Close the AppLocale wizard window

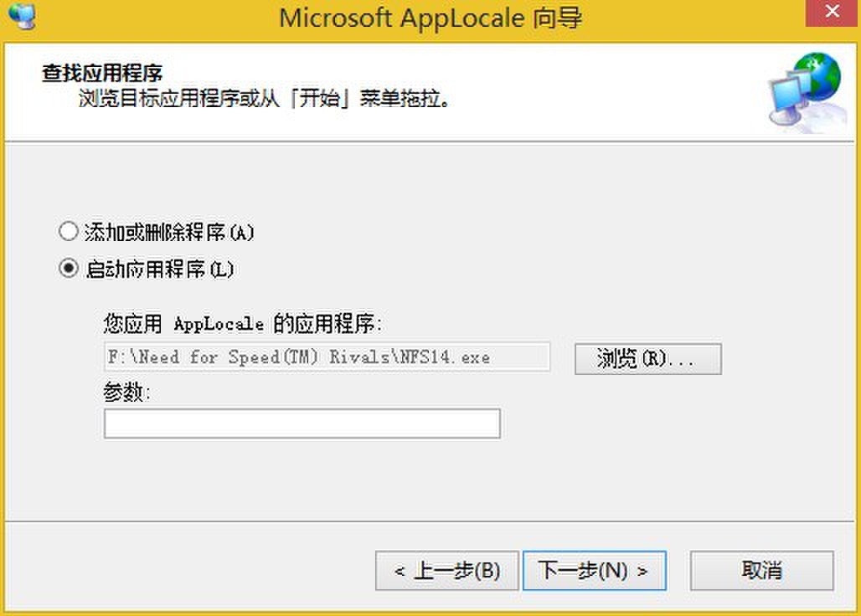coord(833,12)
